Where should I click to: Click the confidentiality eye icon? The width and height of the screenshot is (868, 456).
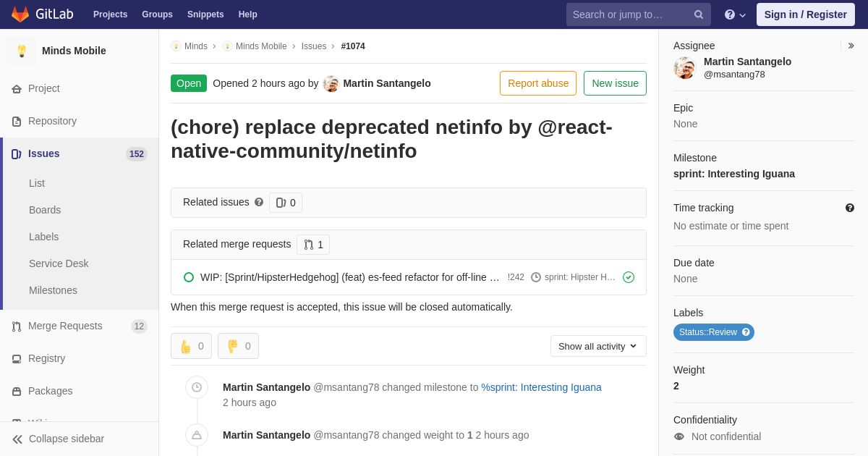tap(679, 436)
